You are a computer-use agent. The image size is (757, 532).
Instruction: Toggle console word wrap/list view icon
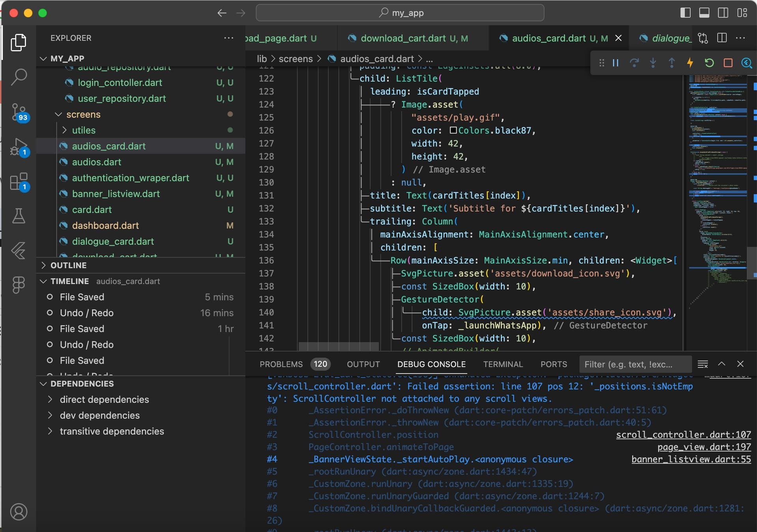click(703, 364)
